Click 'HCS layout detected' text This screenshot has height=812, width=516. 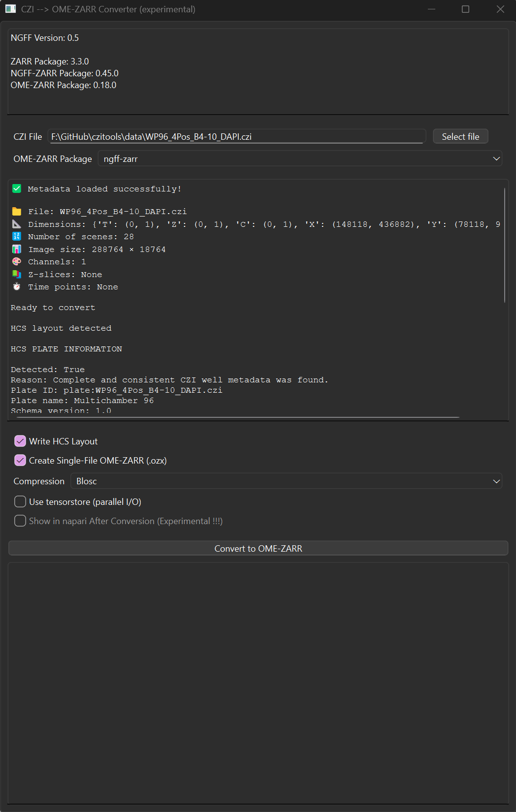61,328
